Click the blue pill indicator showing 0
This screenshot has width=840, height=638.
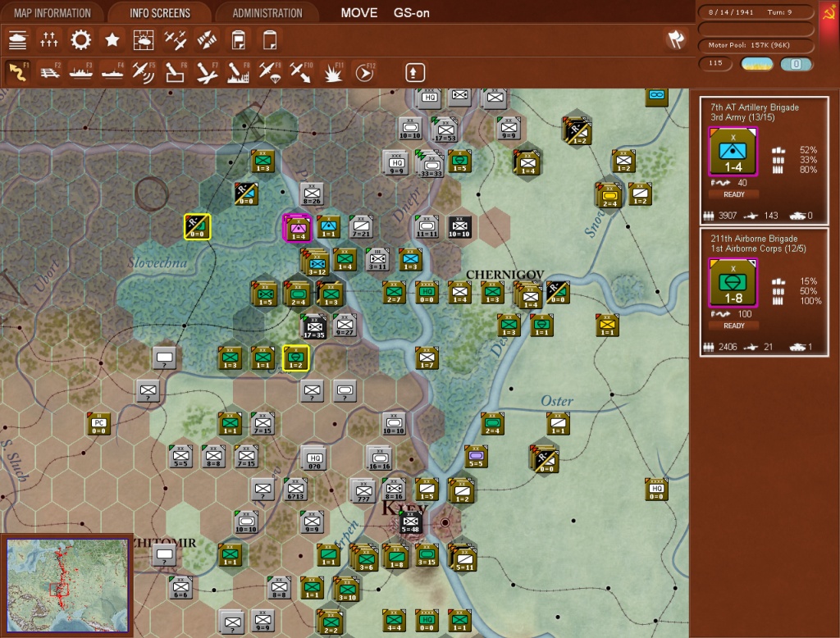point(796,64)
